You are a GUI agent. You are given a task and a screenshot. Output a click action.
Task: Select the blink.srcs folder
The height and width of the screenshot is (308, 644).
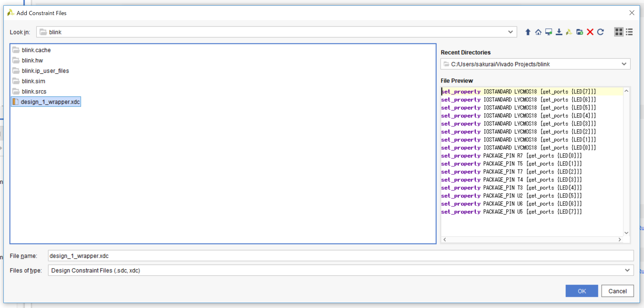click(x=34, y=92)
